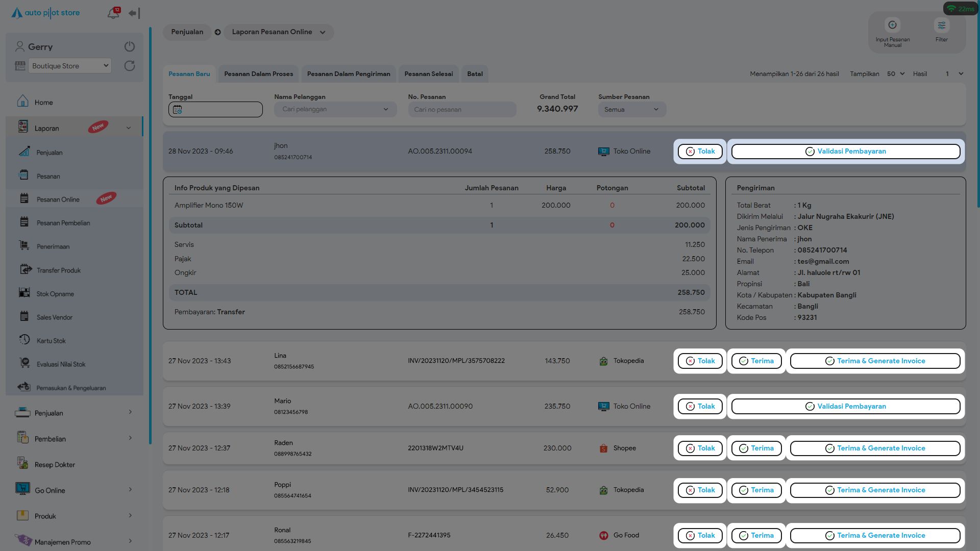
Task: Expand the Cari pelanggan dropdown
Action: [x=335, y=110]
